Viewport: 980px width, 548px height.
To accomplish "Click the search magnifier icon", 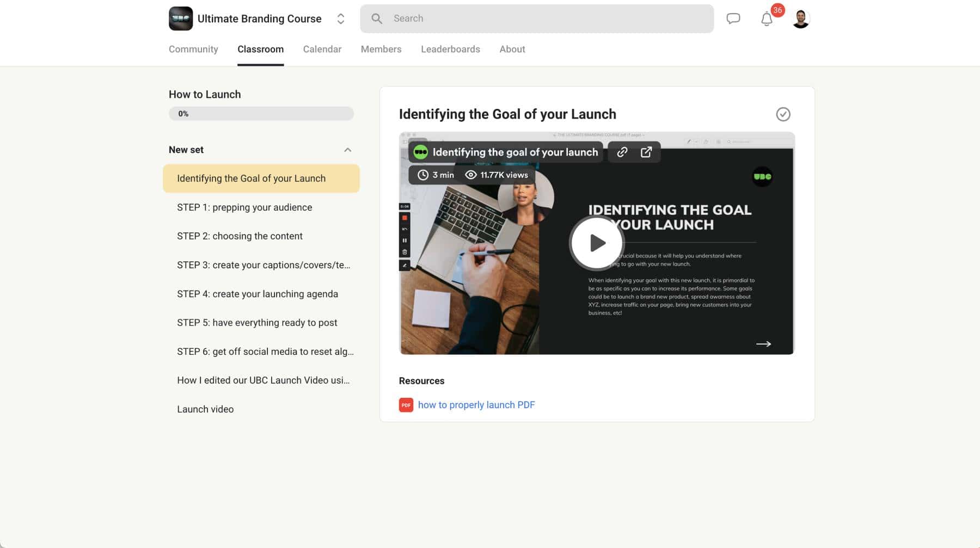I will point(376,18).
